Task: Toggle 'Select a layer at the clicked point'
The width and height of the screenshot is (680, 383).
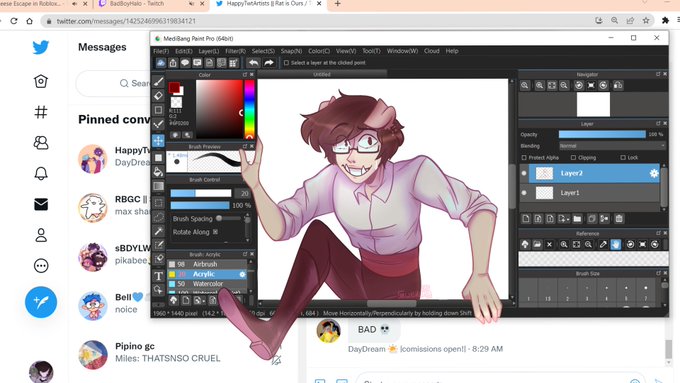Action: tap(286, 63)
